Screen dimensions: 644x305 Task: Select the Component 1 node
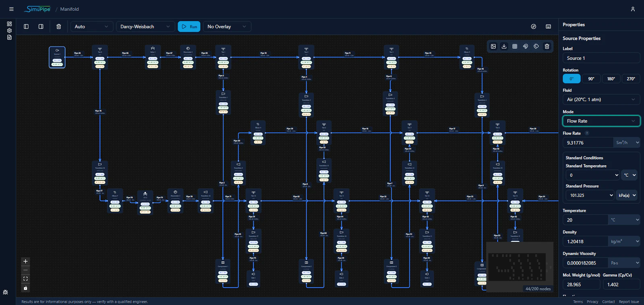[x=223, y=271]
